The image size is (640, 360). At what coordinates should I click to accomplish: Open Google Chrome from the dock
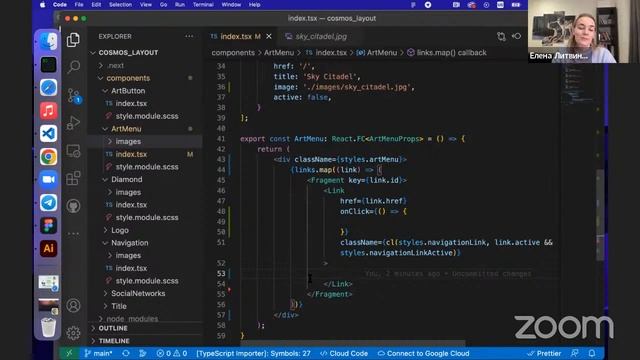tap(48, 156)
